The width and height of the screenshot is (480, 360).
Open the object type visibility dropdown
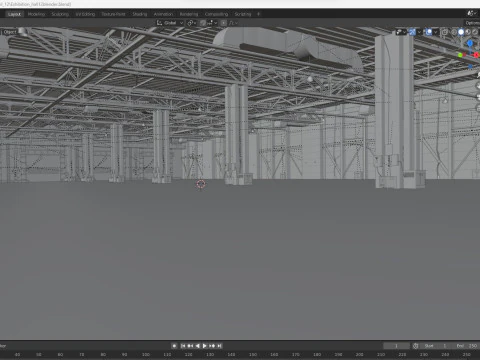click(401, 32)
